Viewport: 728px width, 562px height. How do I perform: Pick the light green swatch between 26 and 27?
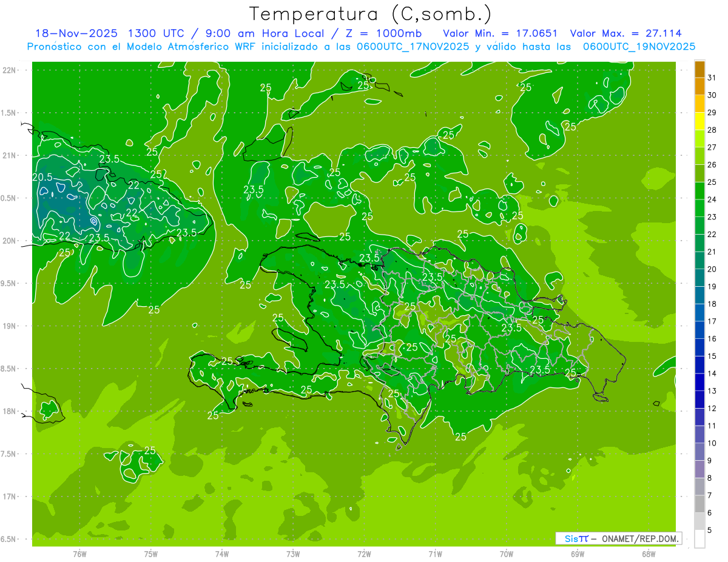tap(699, 156)
